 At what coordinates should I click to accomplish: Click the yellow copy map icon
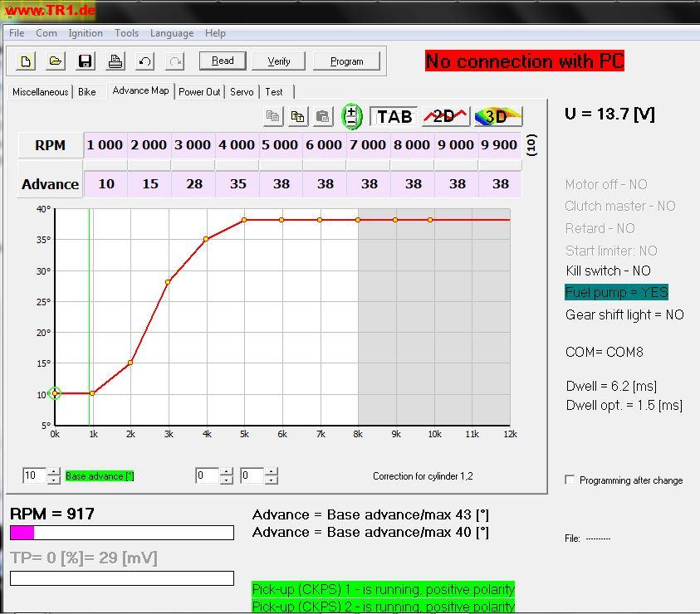pyautogui.click(x=298, y=116)
